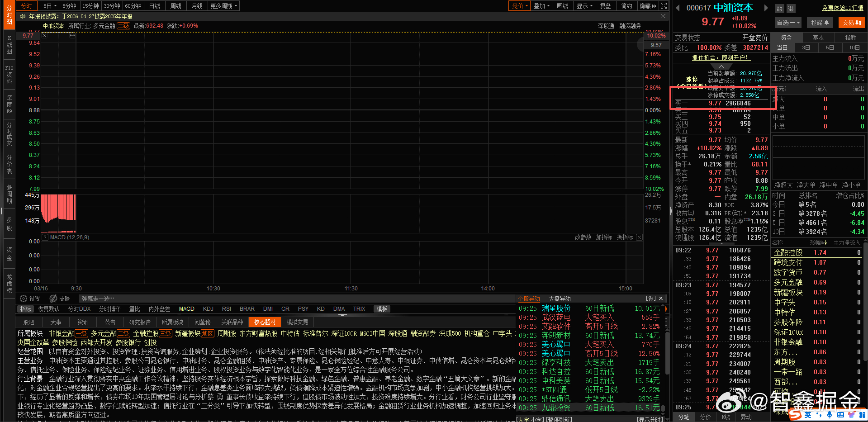Open the 资金 sidebar item
Image resolution: width=868 pixels, height=422 pixels.
[x=9, y=254]
